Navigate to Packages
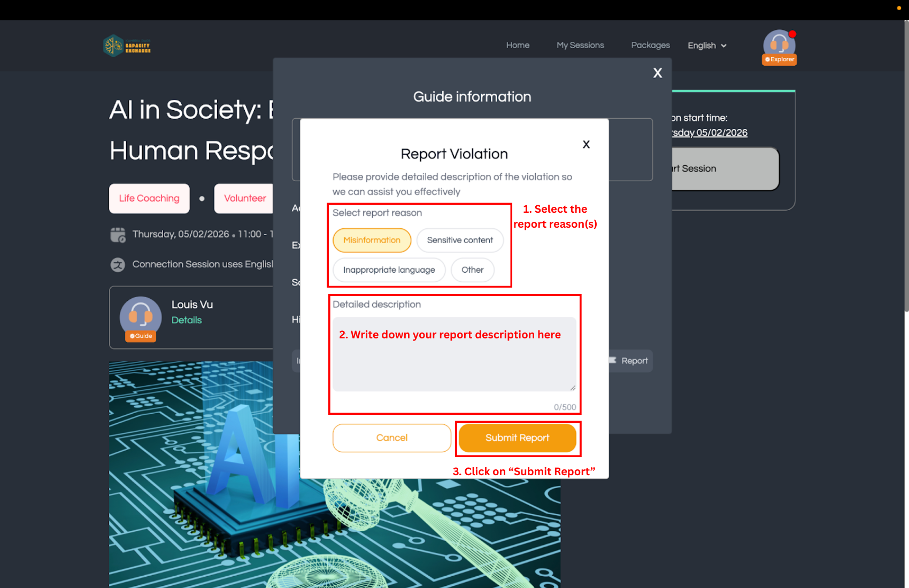 (650, 45)
